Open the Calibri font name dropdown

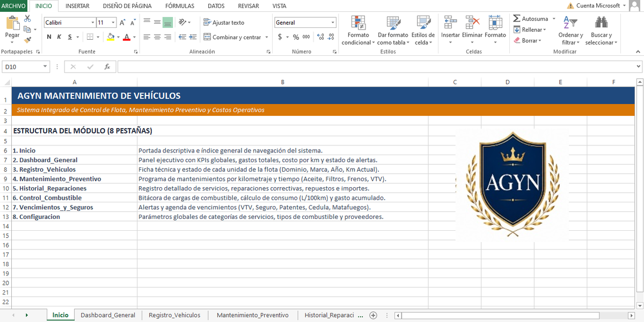click(x=92, y=23)
